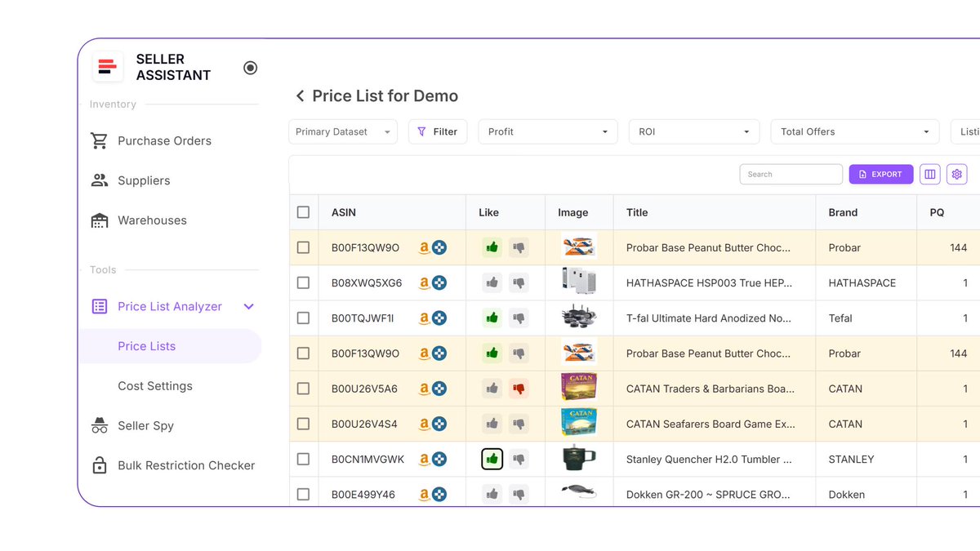Open the Primary Dataset dropdown
980x551 pixels.
point(342,131)
